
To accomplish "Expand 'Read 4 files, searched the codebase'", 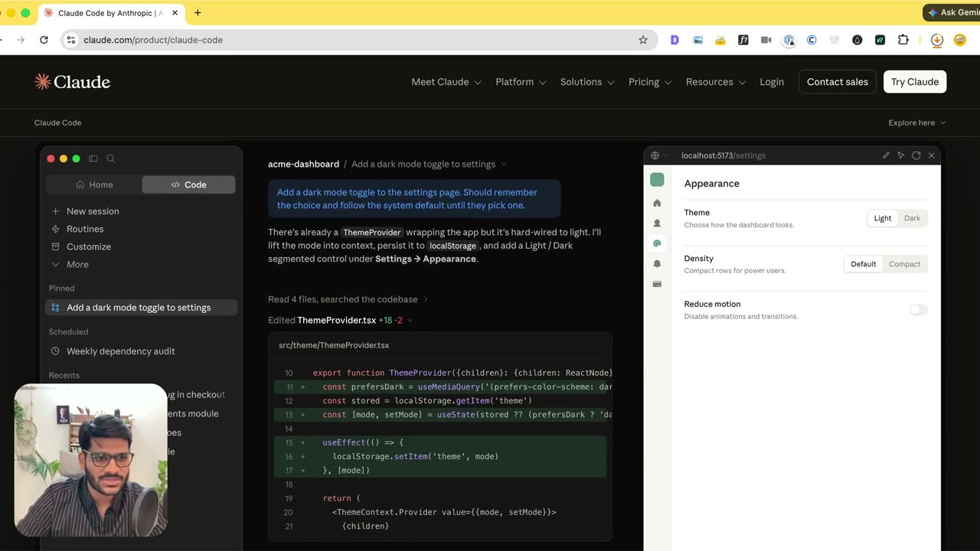I will pos(348,299).
